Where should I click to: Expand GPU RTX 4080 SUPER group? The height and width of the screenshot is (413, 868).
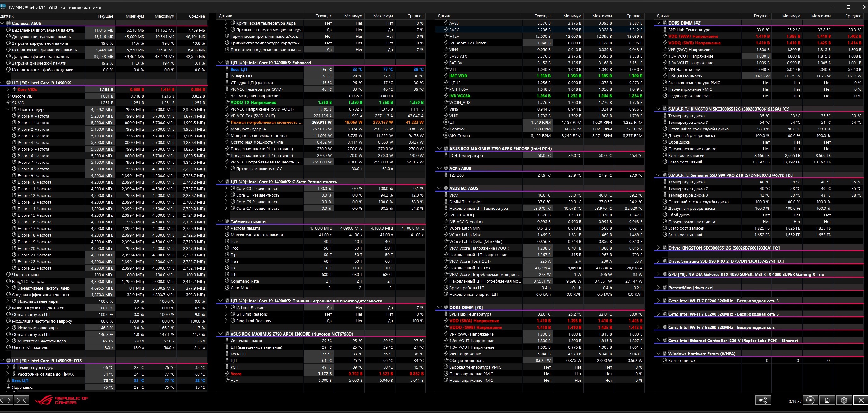659,274
